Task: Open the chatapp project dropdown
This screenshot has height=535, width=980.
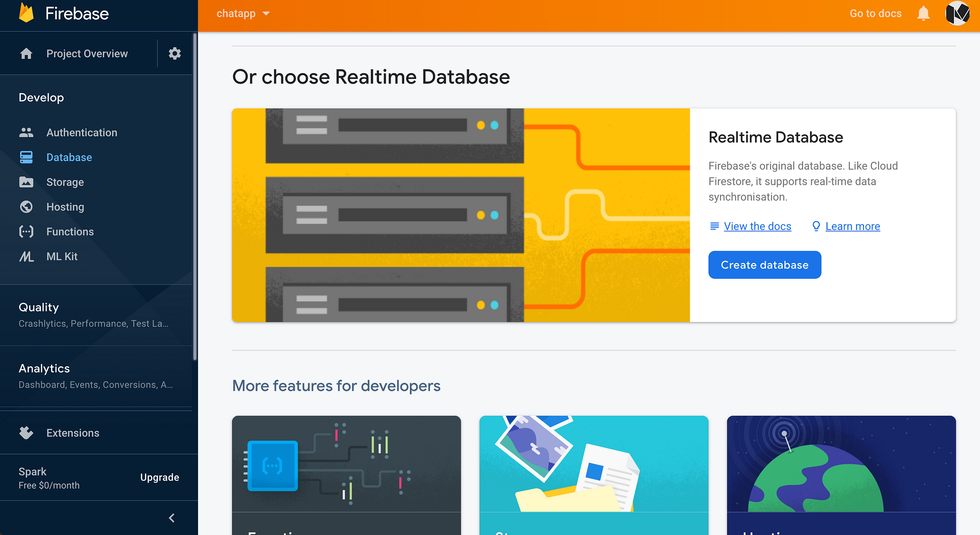Action: point(243,13)
